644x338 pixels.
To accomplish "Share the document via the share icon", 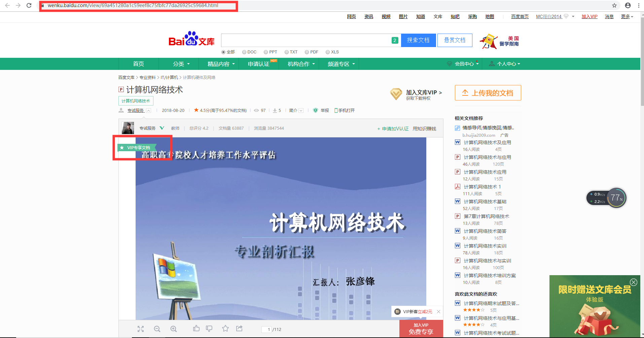I will point(239,329).
